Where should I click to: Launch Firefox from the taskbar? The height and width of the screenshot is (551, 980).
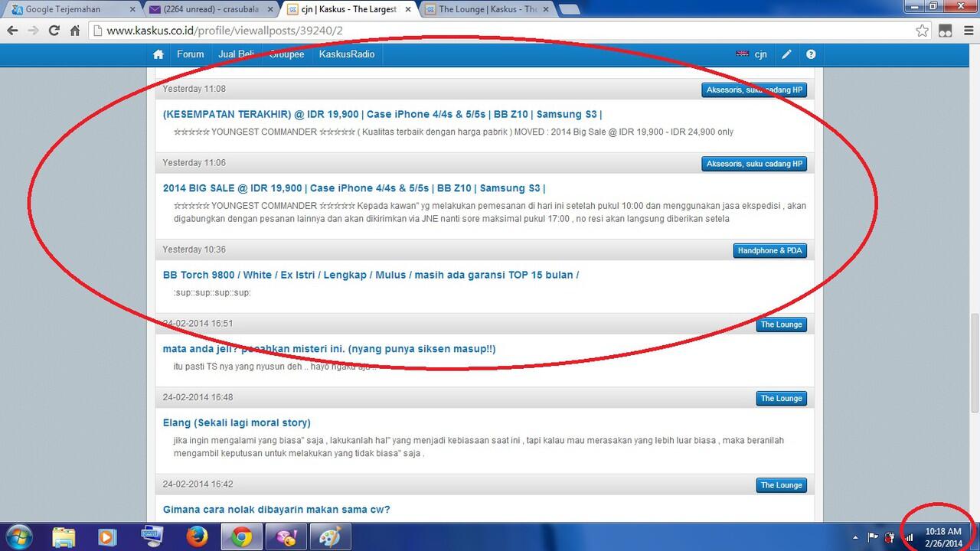click(197, 537)
